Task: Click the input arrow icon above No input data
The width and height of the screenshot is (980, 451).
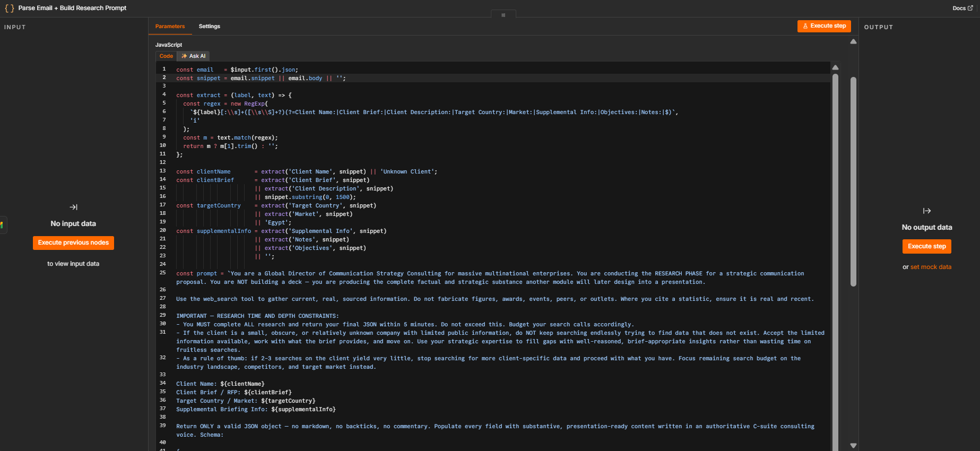Action: (73, 207)
